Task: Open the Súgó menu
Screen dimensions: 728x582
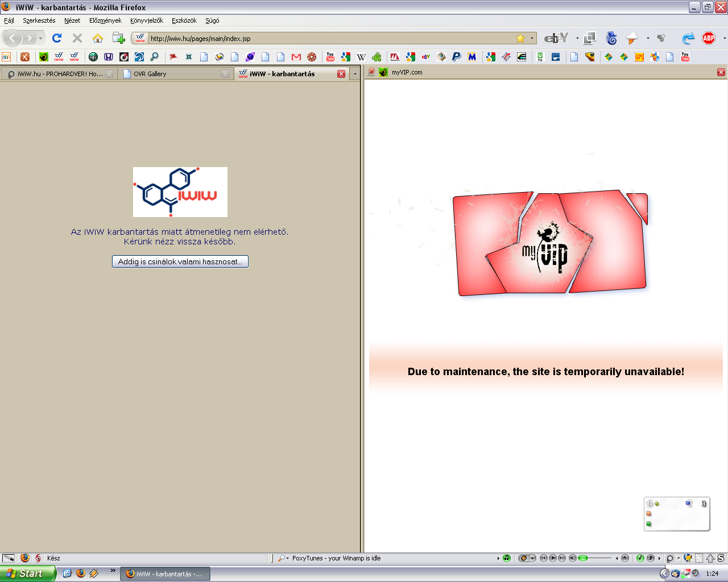Action: [x=212, y=20]
